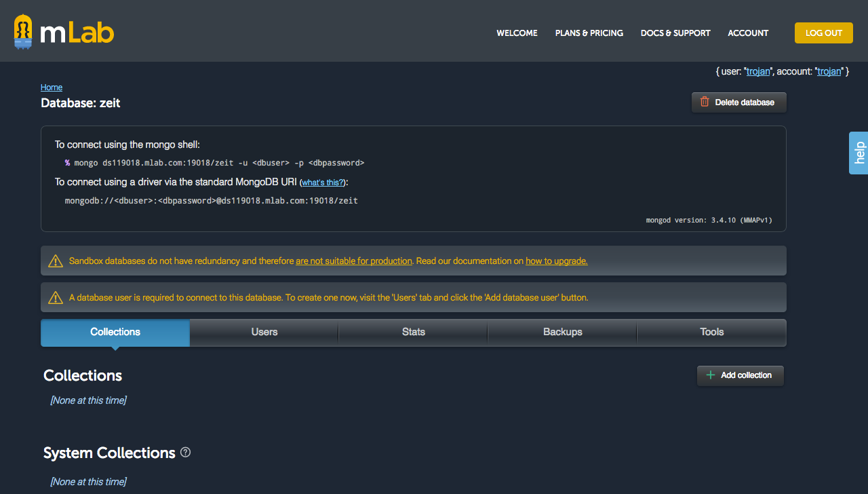Open the System Collections help question icon
Viewport: 868px width, 494px height.
click(x=185, y=452)
